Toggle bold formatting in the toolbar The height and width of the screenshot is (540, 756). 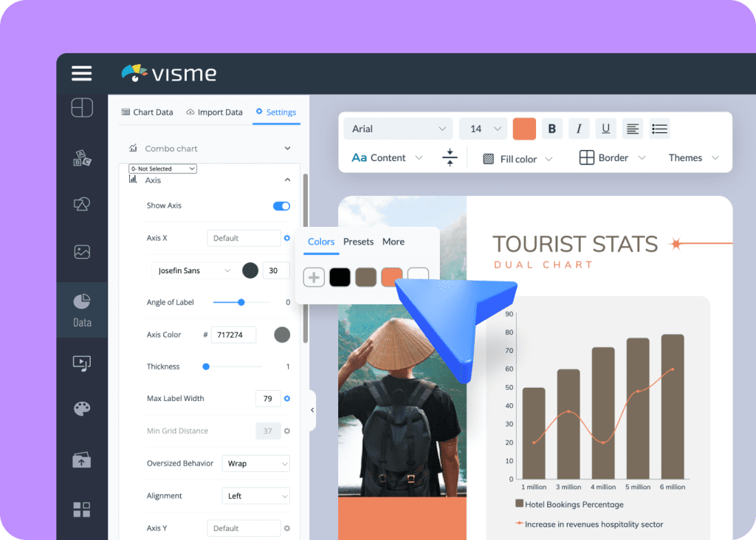click(552, 129)
